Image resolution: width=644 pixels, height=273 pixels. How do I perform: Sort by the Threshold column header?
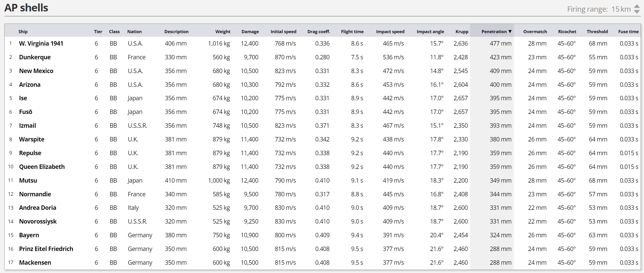[x=597, y=32]
